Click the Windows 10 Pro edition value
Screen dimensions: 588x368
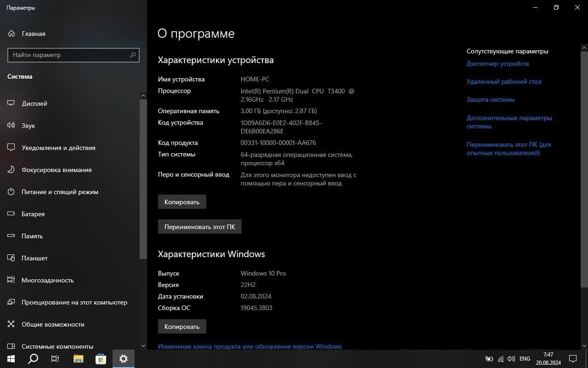pyautogui.click(x=263, y=274)
